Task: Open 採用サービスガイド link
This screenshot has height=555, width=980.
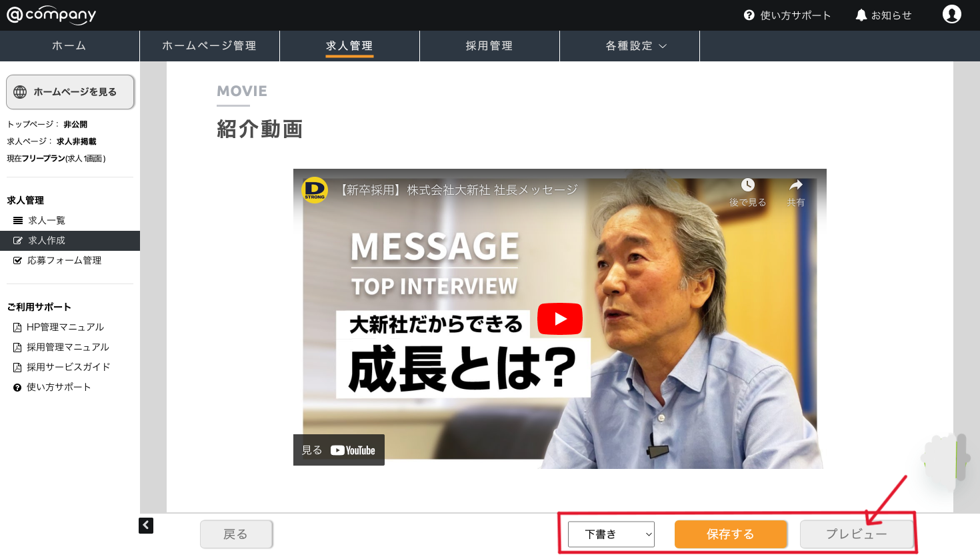Action: (x=69, y=368)
